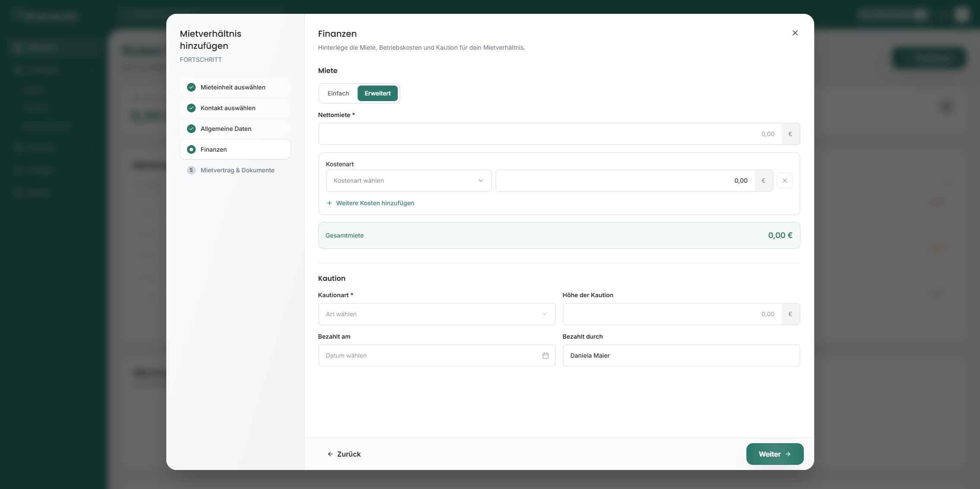Click the Nettomiete * label
The image size is (980, 489).
336,115
